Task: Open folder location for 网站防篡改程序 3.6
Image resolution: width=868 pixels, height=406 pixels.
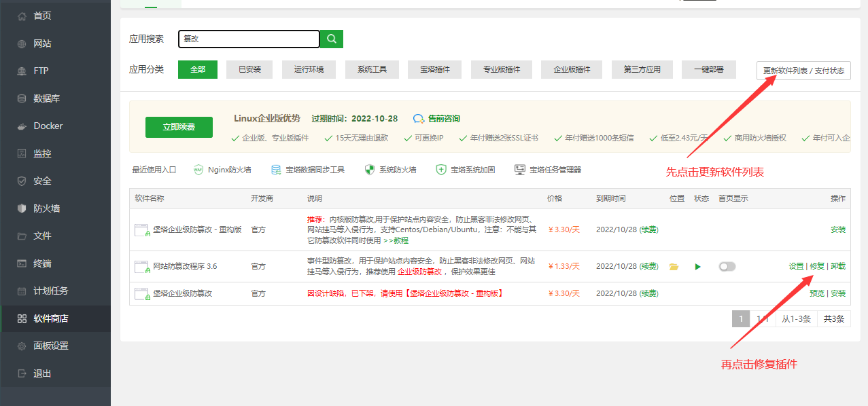Action: coord(674,267)
